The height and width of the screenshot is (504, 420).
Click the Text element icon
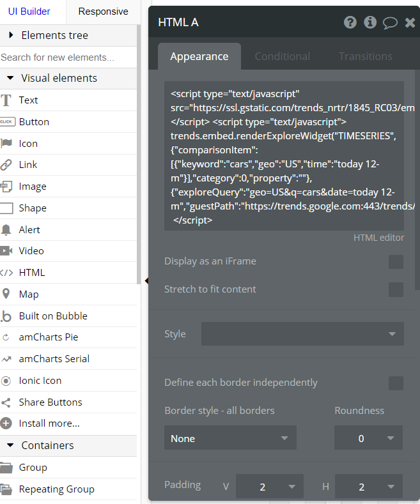pos(6,100)
